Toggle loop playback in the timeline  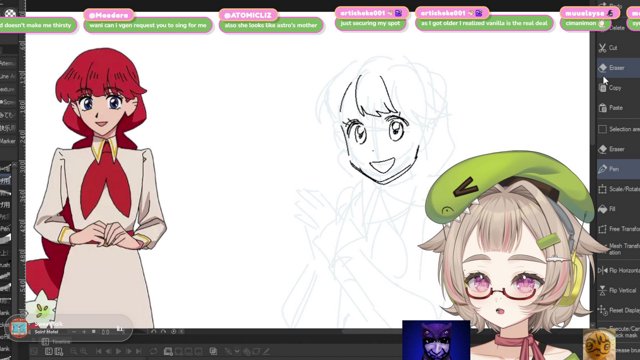pos(153,351)
